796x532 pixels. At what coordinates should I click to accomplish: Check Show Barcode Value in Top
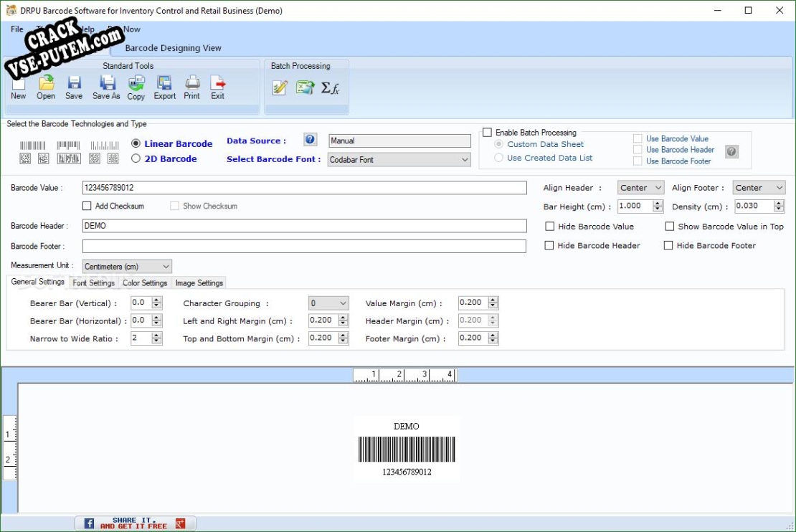tap(670, 227)
